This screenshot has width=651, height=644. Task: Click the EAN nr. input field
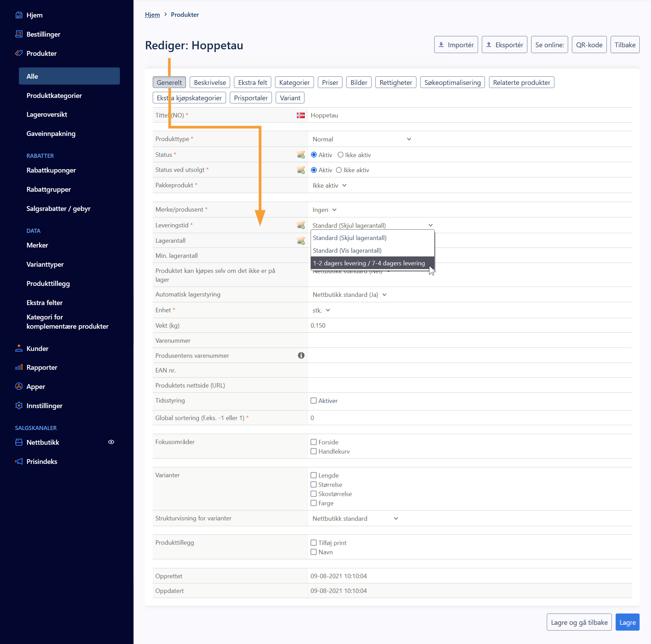pos(470,370)
